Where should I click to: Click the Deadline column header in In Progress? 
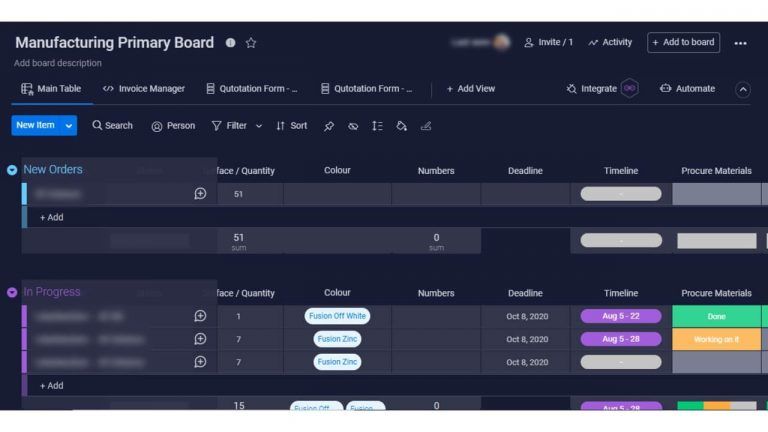coord(525,293)
